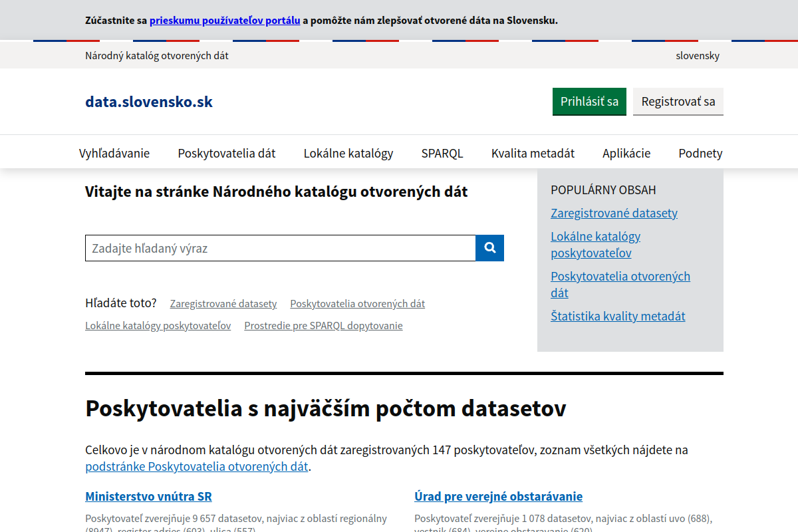Open the Vyhľadávanie menu item
This screenshot has height=532, width=798.
pos(114,153)
